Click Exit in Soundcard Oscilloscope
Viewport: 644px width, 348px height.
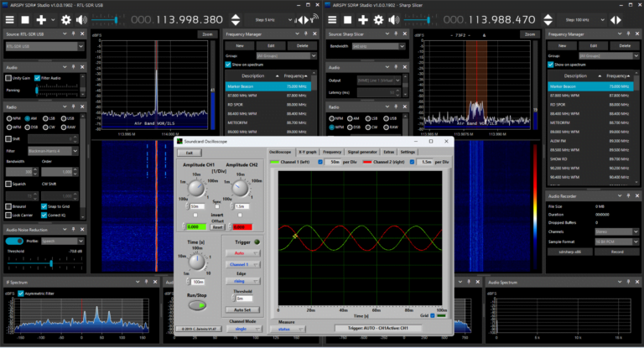[190, 153]
